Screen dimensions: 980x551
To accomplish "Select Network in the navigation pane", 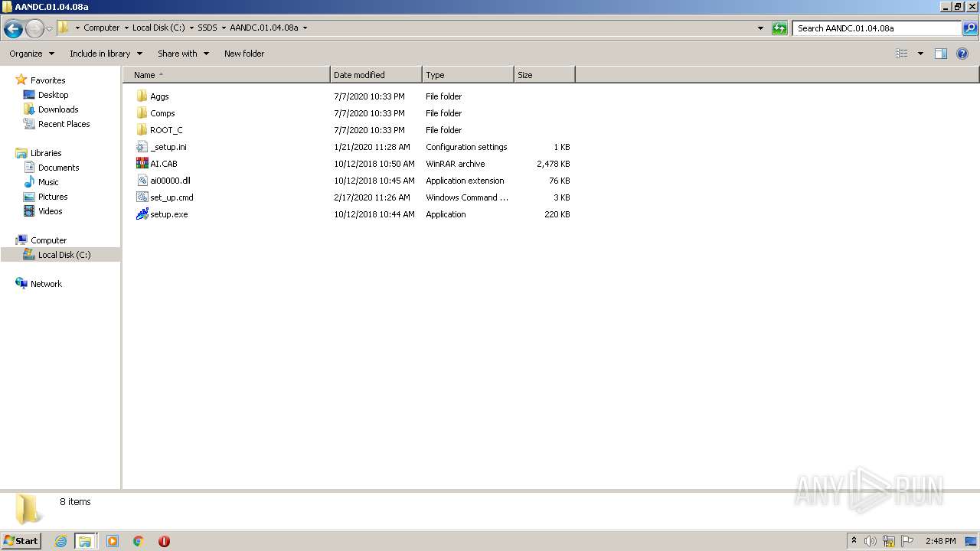I will 46,284.
